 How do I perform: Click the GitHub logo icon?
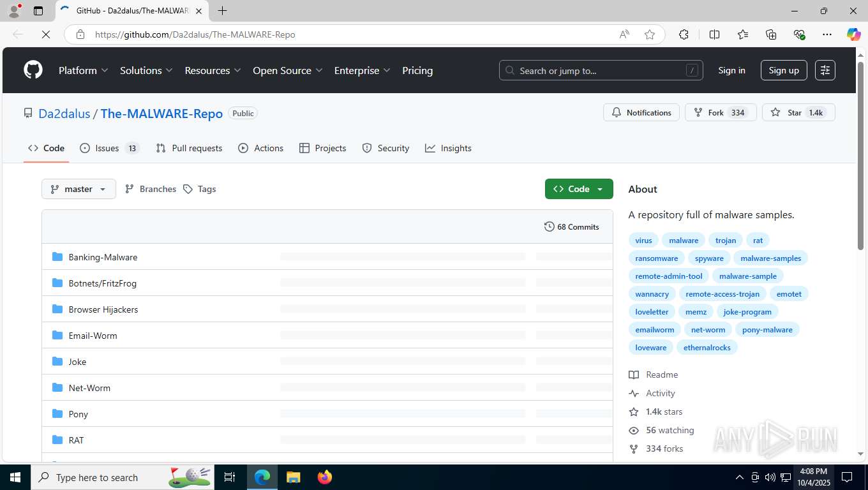coord(33,70)
